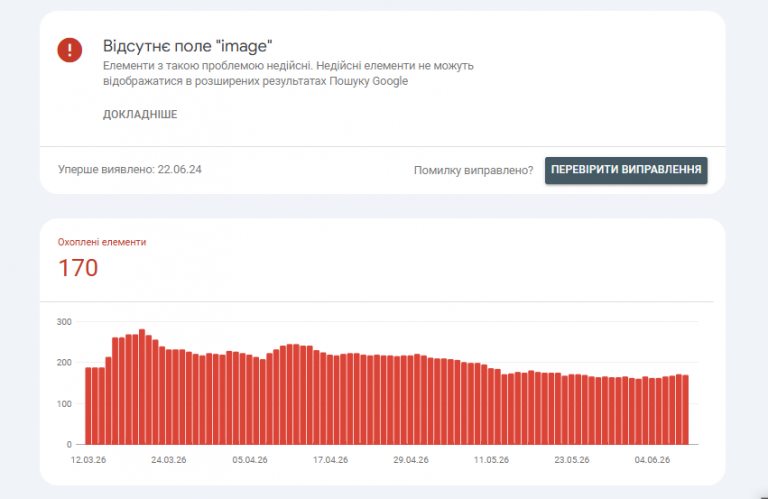Click the tallest bar in the chart

[142, 387]
